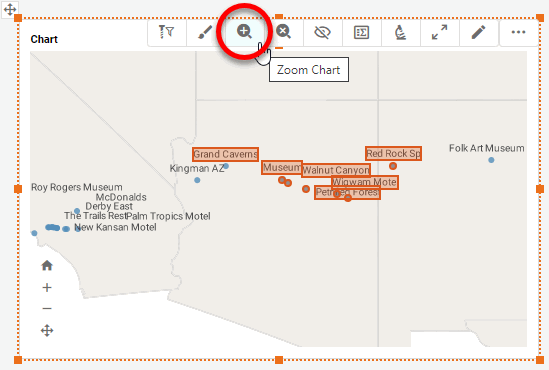Reset map view with home icon
This screenshot has width=549, height=370.
pos(47,266)
